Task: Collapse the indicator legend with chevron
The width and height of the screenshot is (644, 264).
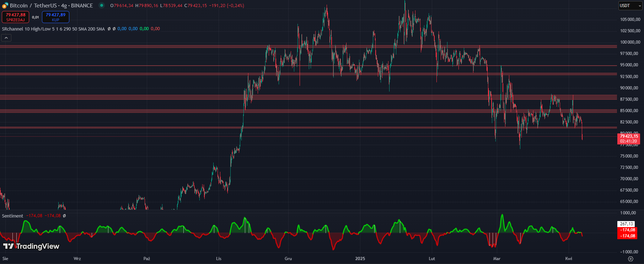Action: [6, 38]
